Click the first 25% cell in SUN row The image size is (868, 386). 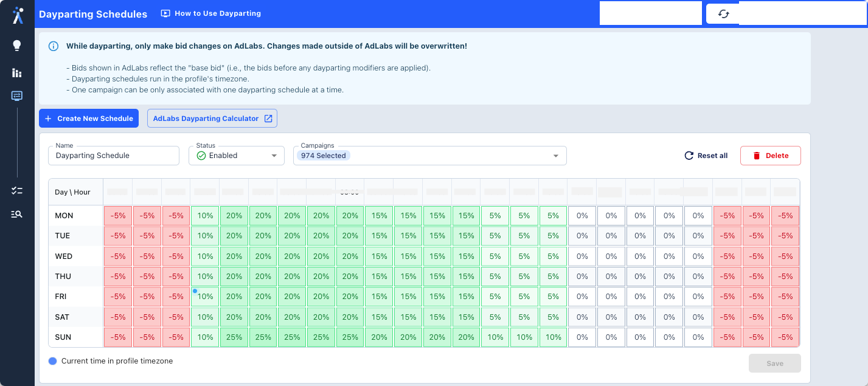(234, 337)
